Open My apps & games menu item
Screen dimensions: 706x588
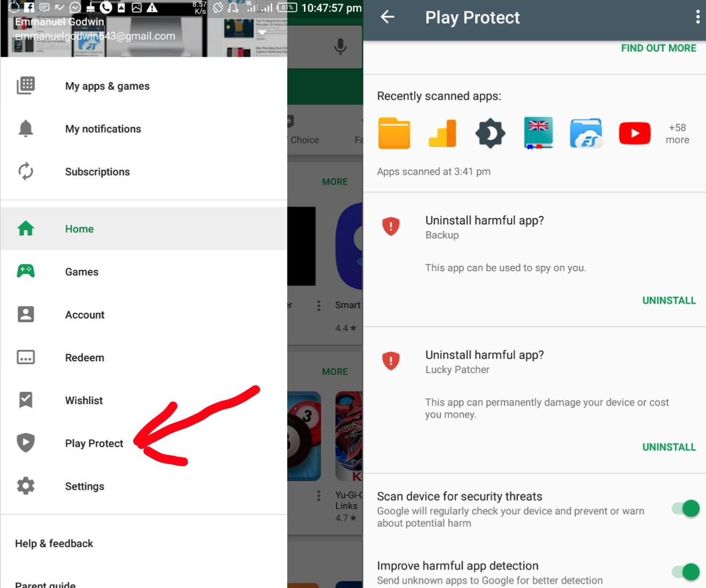tap(144, 86)
